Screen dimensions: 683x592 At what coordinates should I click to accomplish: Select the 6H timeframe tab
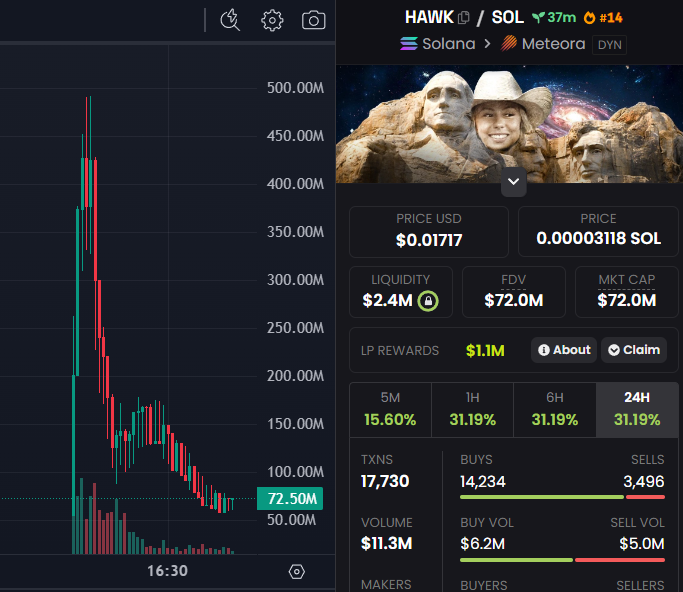(x=555, y=409)
